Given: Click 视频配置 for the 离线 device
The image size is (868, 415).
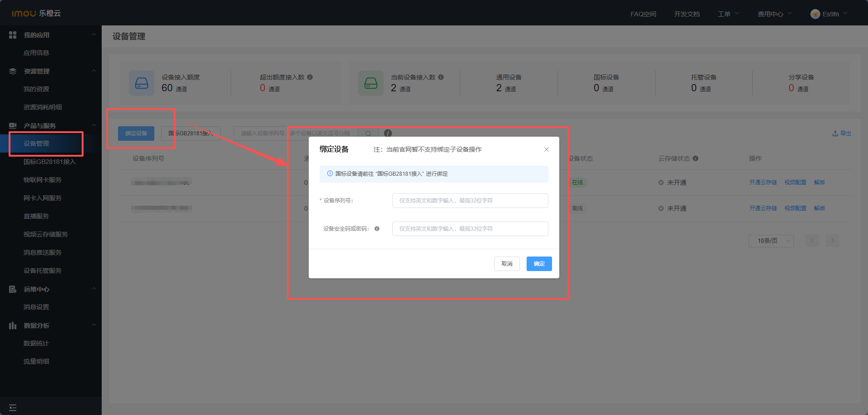Looking at the screenshot, I should pos(795,208).
